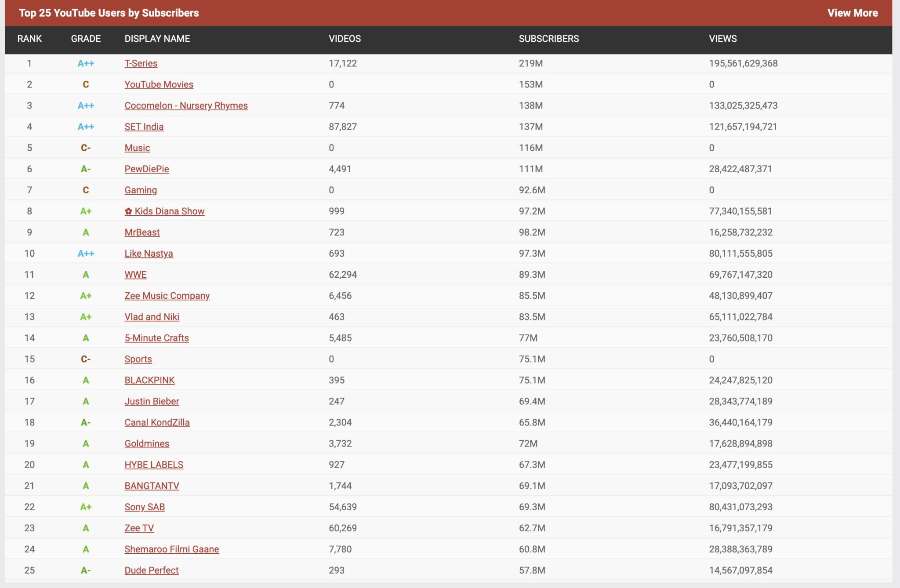Open the BLACKPINK channel link

point(149,380)
